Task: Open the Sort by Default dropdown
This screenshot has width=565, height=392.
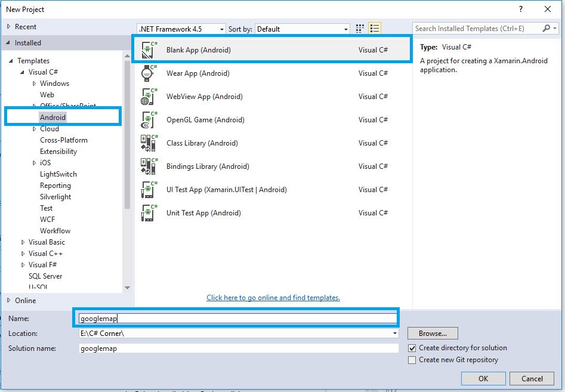Action: click(x=302, y=29)
